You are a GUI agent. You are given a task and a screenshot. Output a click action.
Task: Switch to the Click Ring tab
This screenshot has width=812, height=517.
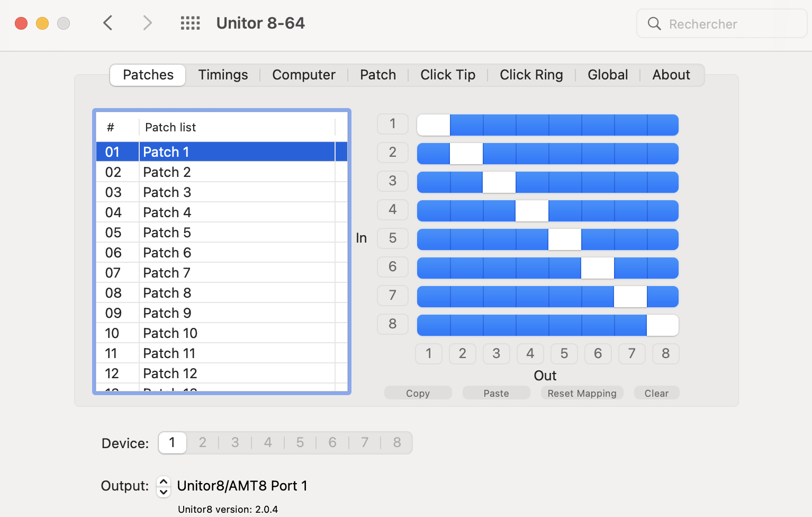[x=531, y=75]
